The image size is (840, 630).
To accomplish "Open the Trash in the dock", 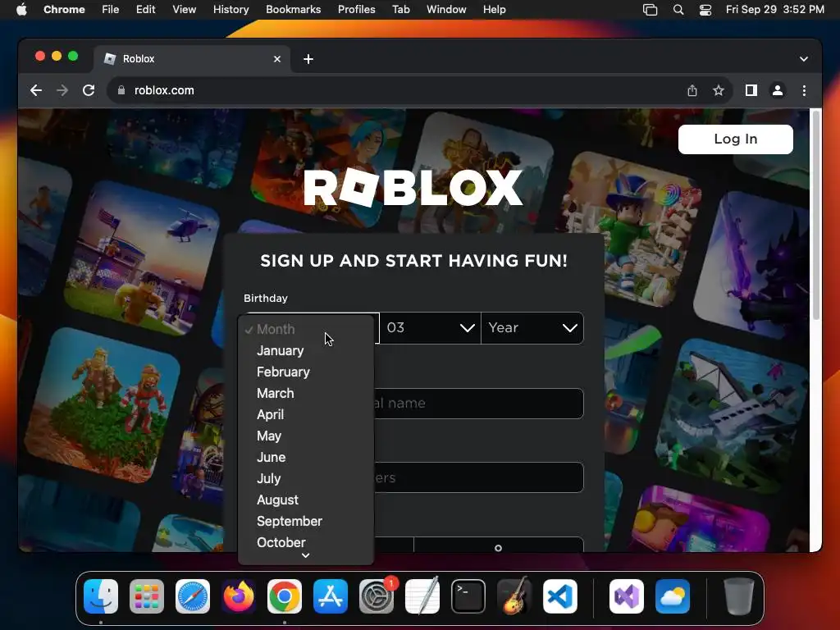I will click(x=739, y=596).
